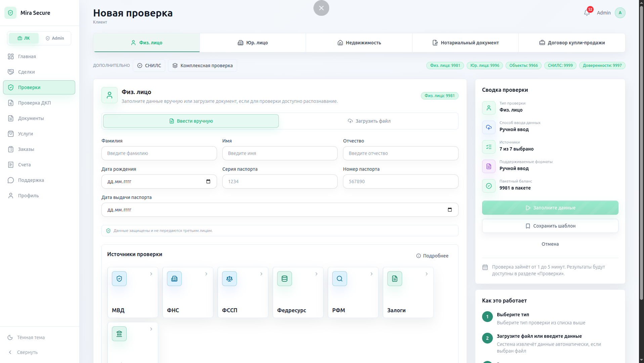Click the vertical page scrollbar
Screen dimensions: 644x363
[641, 151]
